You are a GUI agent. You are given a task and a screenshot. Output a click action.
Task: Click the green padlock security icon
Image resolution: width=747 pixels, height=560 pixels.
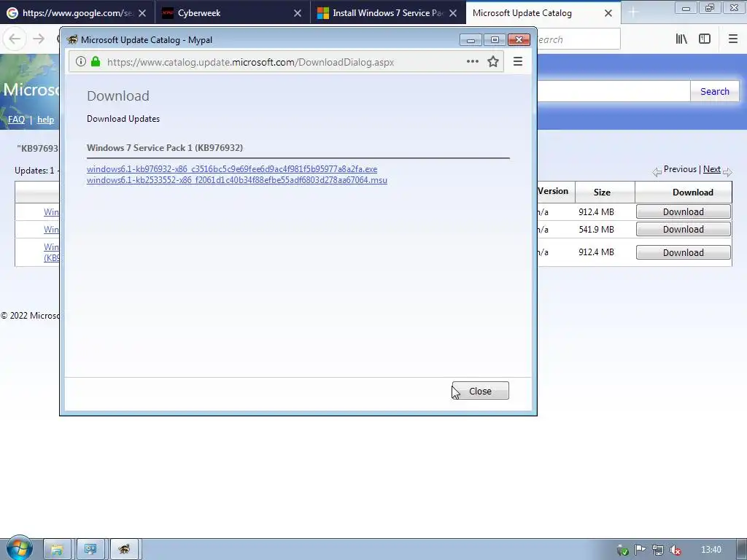(96, 61)
